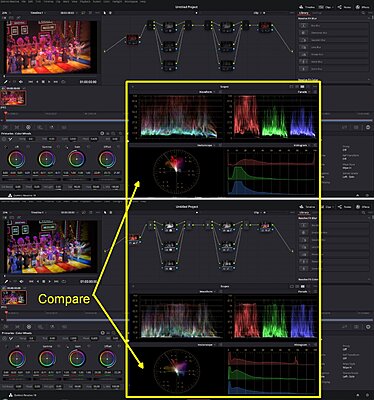
Task: Switch top Scopes to single scope layout
Action: point(291,87)
